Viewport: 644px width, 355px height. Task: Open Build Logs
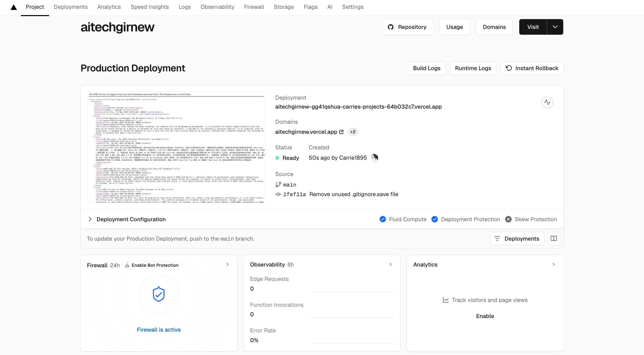click(x=427, y=68)
